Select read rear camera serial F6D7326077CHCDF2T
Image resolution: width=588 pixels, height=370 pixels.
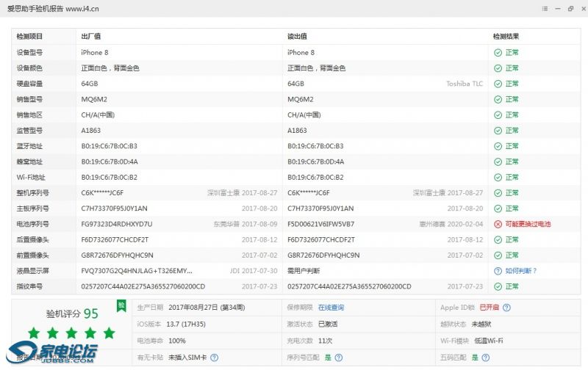tap(321, 239)
